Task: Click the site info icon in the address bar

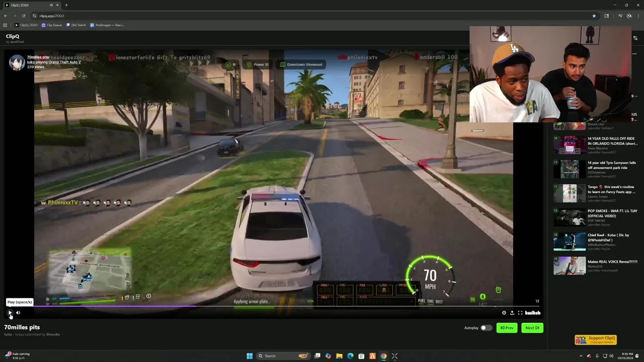Action: tap(35, 16)
